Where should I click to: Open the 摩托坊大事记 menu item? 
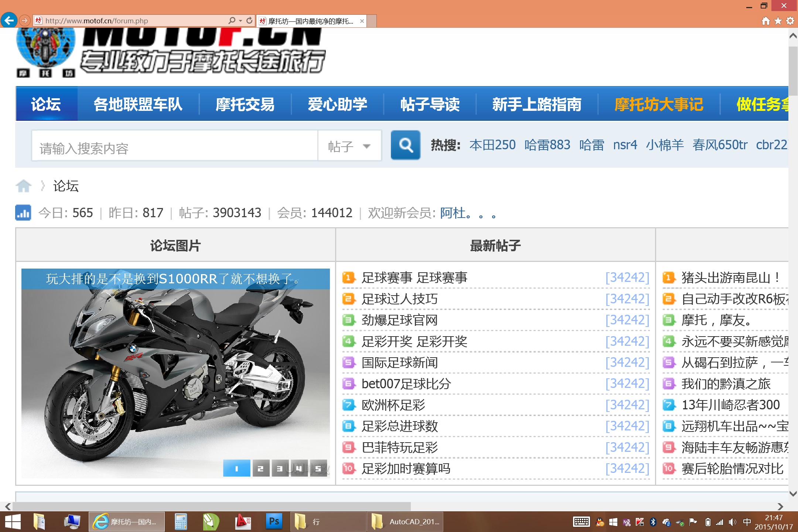[659, 104]
